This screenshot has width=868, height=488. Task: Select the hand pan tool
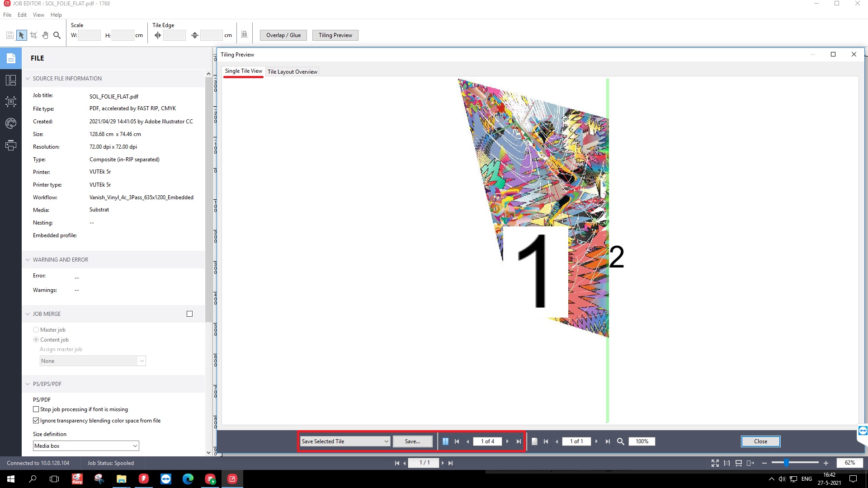(45, 35)
